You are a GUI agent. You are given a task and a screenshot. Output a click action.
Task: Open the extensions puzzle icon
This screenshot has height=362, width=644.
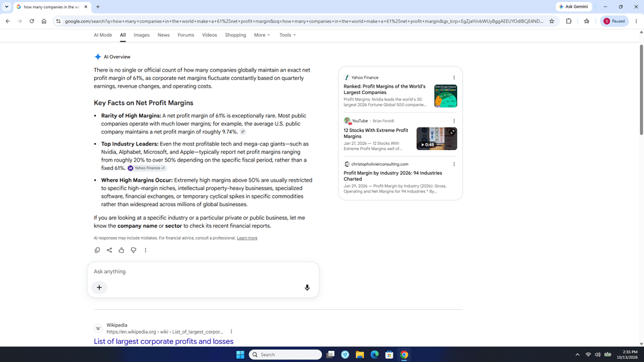pyautogui.click(x=569, y=21)
